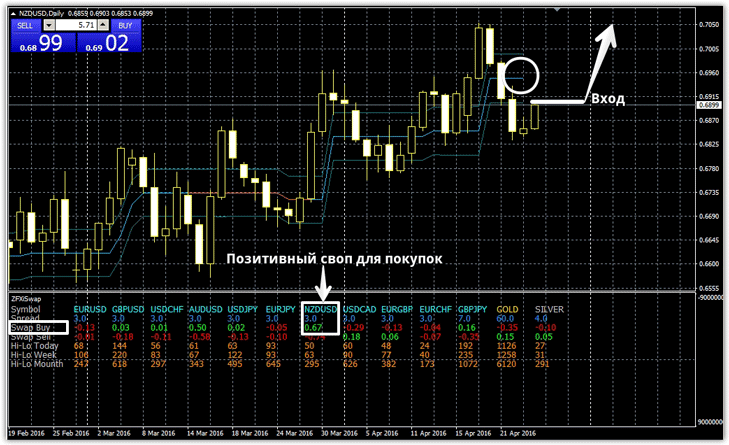Click the BUY button
The image size is (729, 445).
125,23
